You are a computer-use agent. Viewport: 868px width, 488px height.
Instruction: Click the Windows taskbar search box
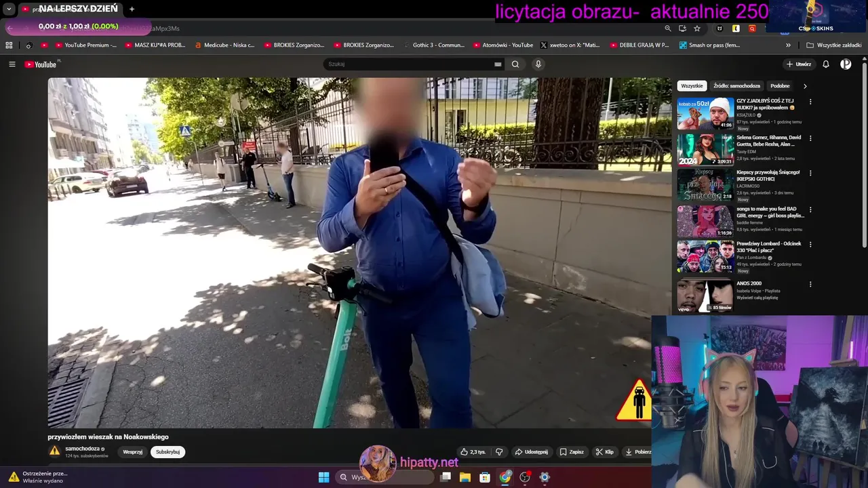pyautogui.click(x=384, y=477)
